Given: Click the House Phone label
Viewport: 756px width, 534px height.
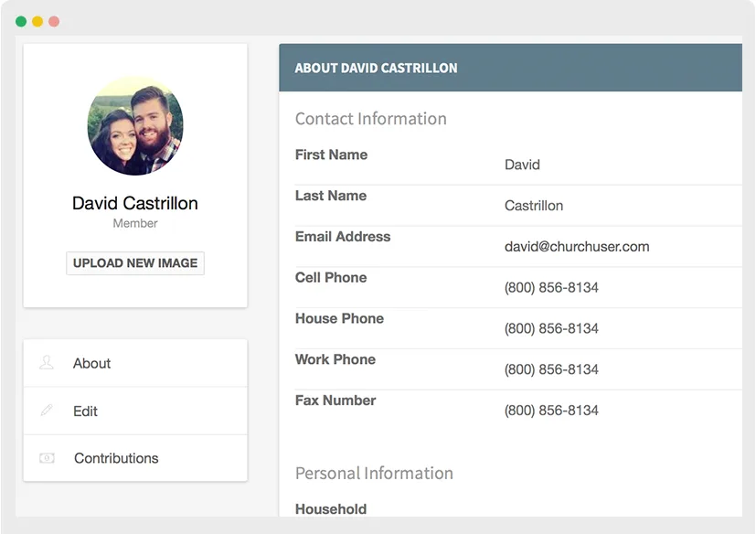Looking at the screenshot, I should (x=339, y=318).
